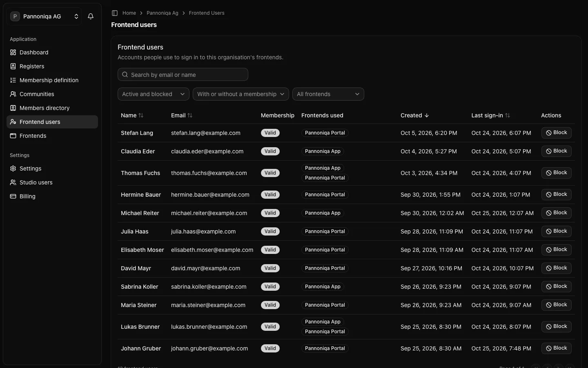Screen dimensions: 588x368
Task: Click email lukas.brunner@example.com
Action: (209, 327)
